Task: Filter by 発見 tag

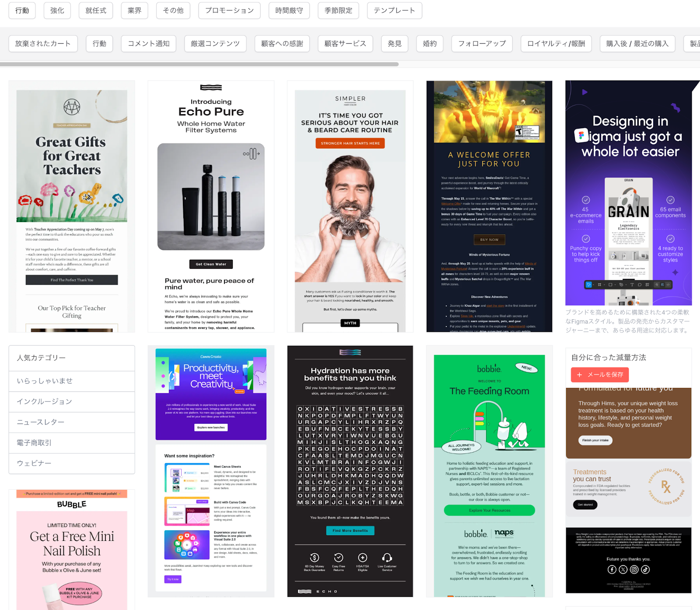Action: pyautogui.click(x=395, y=44)
